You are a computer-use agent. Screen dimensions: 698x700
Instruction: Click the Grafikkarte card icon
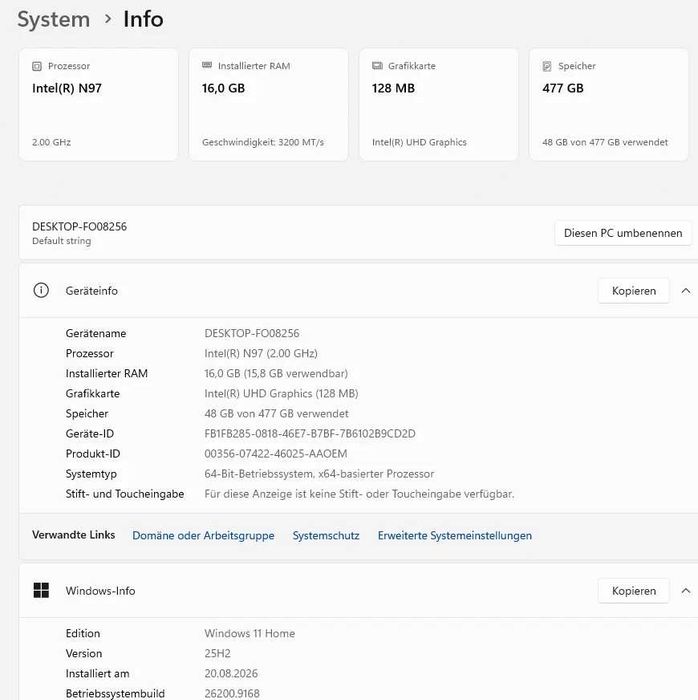coord(377,66)
